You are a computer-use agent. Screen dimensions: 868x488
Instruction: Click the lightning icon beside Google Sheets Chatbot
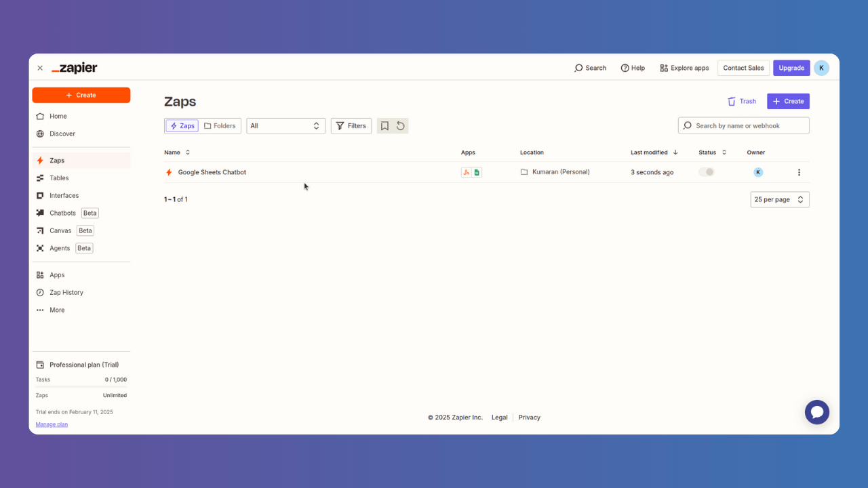(x=169, y=172)
